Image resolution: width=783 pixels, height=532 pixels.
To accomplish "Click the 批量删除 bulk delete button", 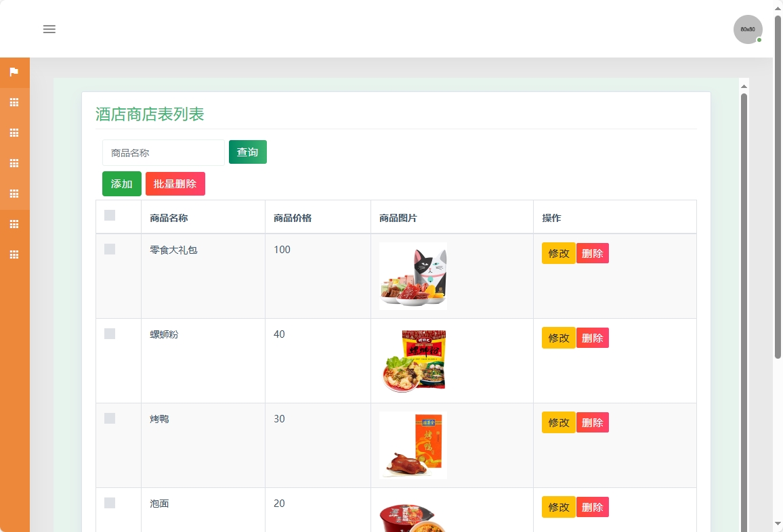I will tap(175, 183).
